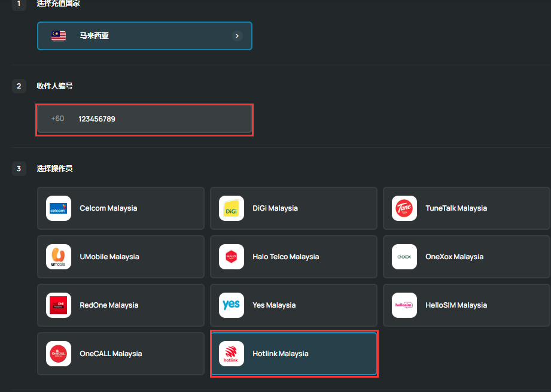This screenshot has width=551, height=392.
Task: Click the Halo Telco logo icon
Action: pos(232,257)
